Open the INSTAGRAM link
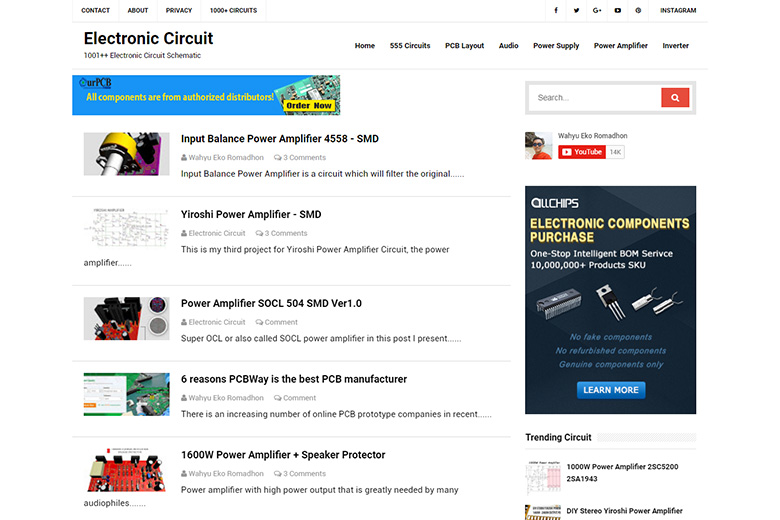Image resolution: width=780 pixels, height=520 pixels. (x=678, y=10)
